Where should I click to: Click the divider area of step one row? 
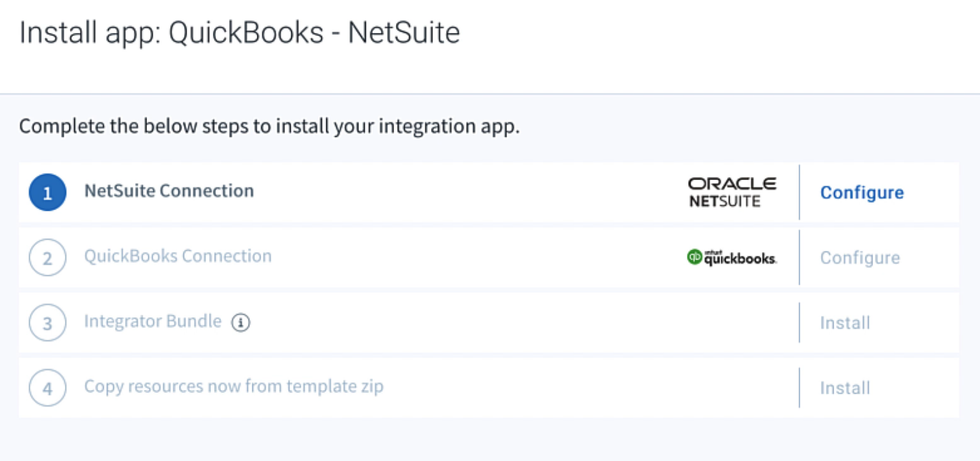799,192
